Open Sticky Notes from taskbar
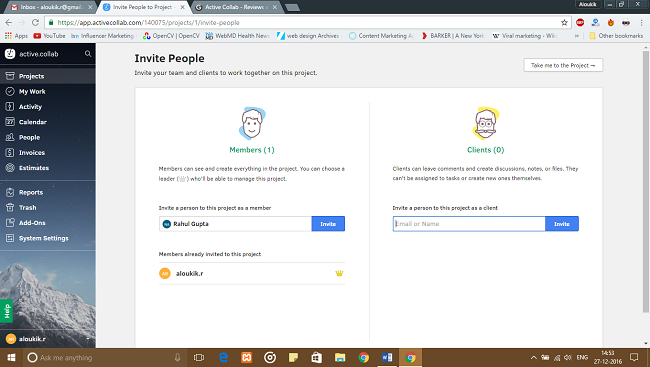 [x=293, y=357]
